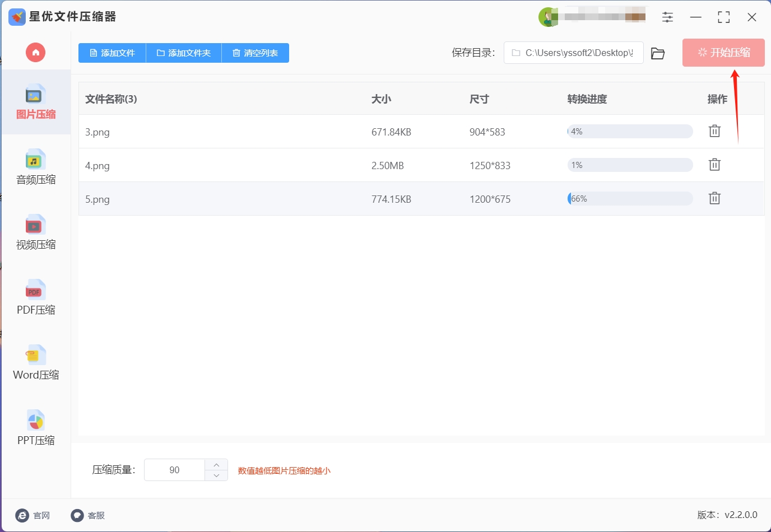Click the 添加文件夹 button
771x532 pixels.
[184, 53]
